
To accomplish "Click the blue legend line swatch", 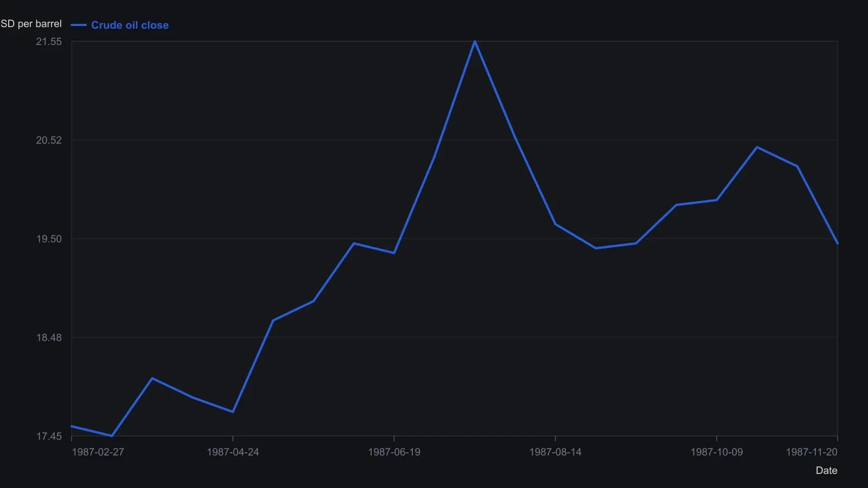I will pyautogui.click(x=79, y=25).
